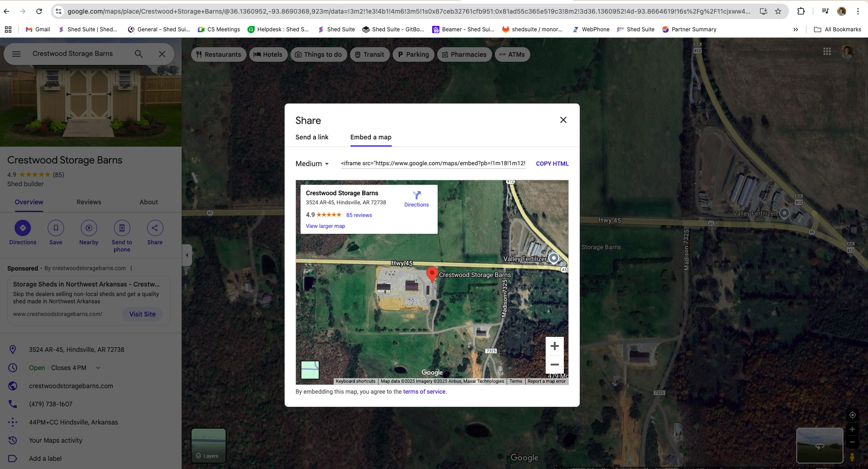Bookmark this page with star icon
Image resolution: width=868 pixels, height=469 pixels.
click(778, 11)
